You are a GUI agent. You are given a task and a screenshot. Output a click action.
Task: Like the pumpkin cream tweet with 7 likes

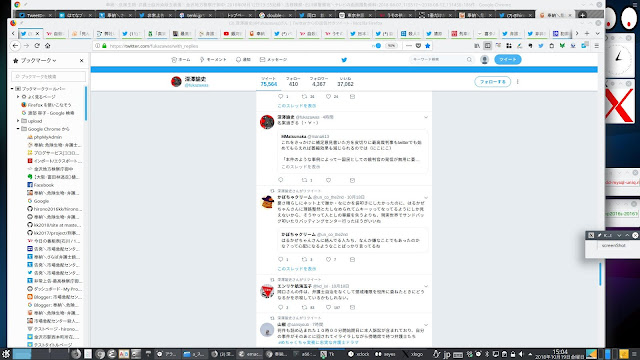coord(328,259)
